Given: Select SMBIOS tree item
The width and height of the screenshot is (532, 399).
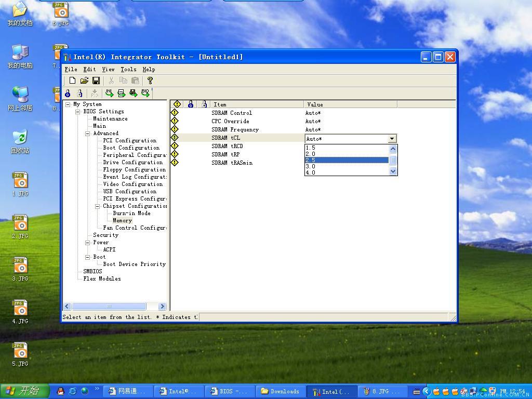Looking at the screenshot, I should click(x=92, y=271).
